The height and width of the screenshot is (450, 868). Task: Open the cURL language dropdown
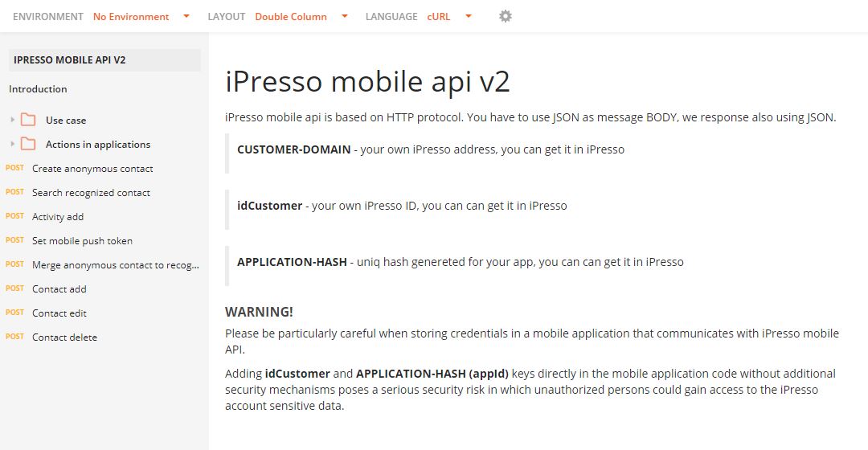449,17
